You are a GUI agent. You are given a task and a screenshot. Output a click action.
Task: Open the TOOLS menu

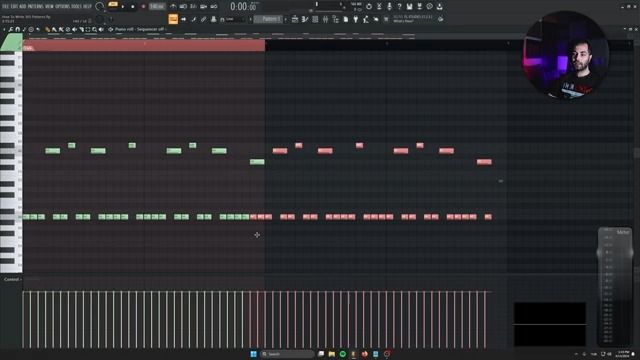pyautogui.click(x=77, y=7)
